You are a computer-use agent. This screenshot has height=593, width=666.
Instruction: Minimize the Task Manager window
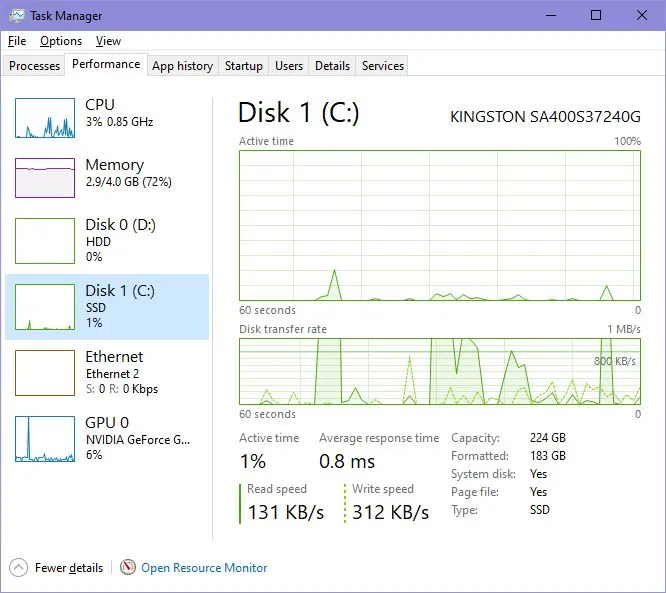(551, 16)
